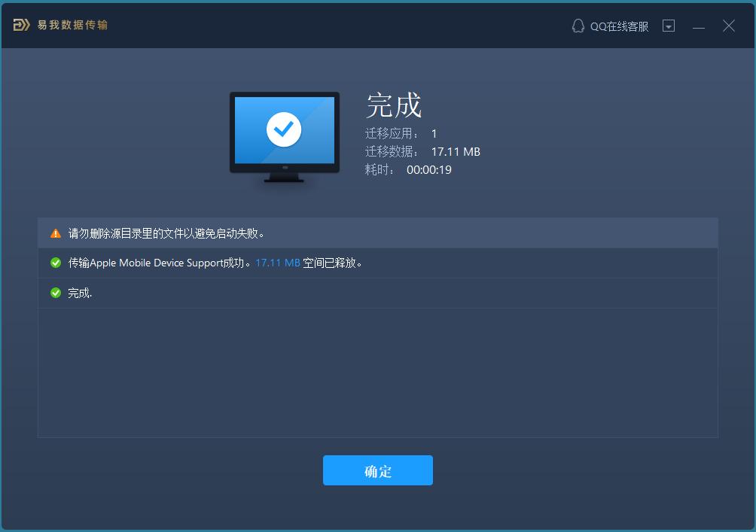Click the green checkmark beside 完成
Image resolution: width=756 pixels, height=532 pixels.
click(55, 292)
